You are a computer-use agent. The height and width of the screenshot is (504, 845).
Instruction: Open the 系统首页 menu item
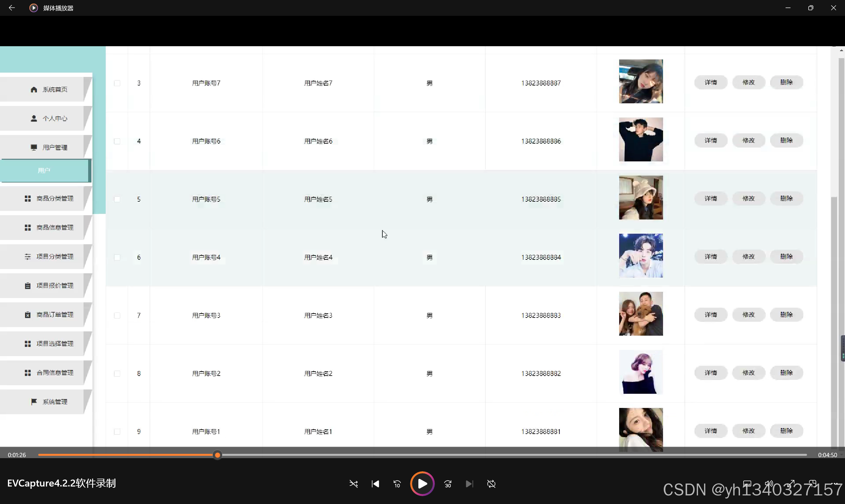click(49, 89)
